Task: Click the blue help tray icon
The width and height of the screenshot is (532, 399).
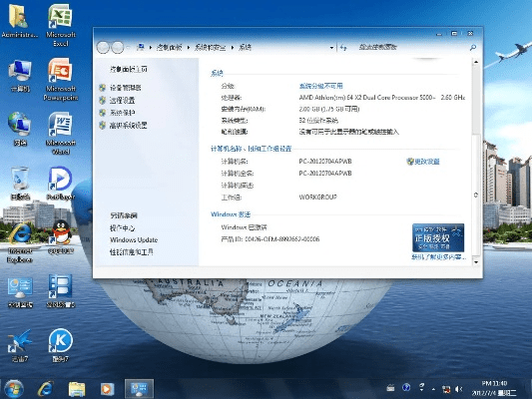Action: click(x=406, y=388)
